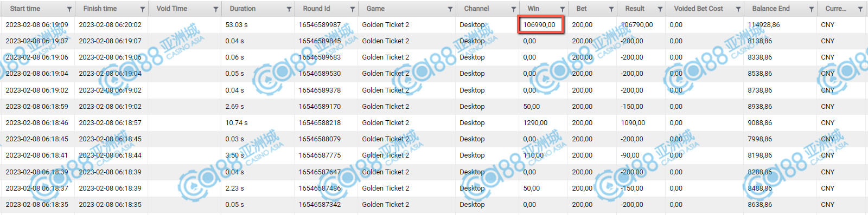Sort by the Balance End header
Viewport: 868px width, 215px height.
(771, 9)
